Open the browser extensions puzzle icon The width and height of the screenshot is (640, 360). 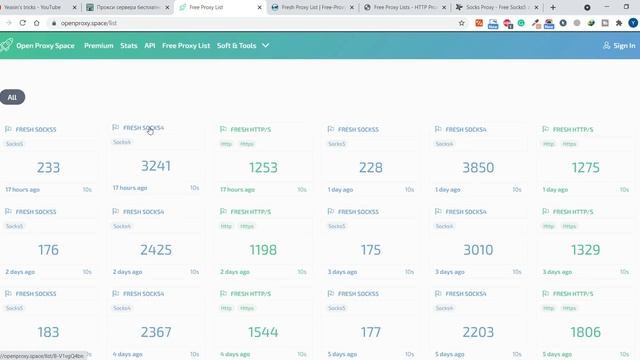click(x=619, y=23)
